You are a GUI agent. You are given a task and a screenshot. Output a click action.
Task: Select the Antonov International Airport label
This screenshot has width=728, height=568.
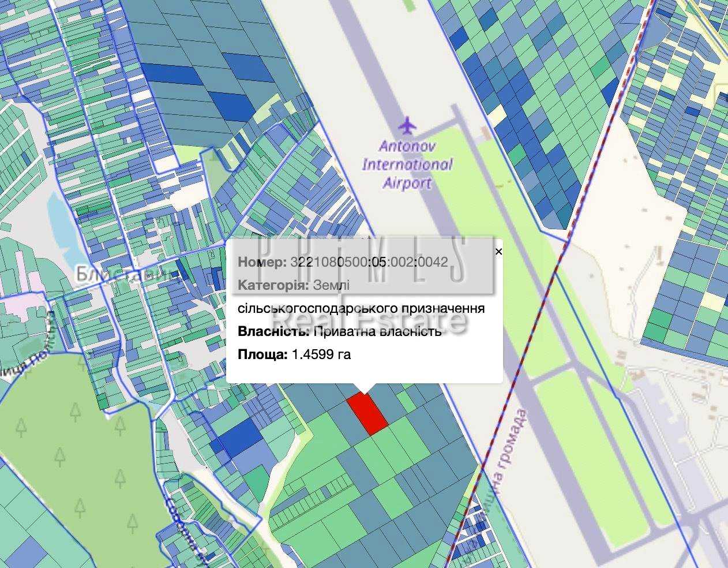[407, 165]
